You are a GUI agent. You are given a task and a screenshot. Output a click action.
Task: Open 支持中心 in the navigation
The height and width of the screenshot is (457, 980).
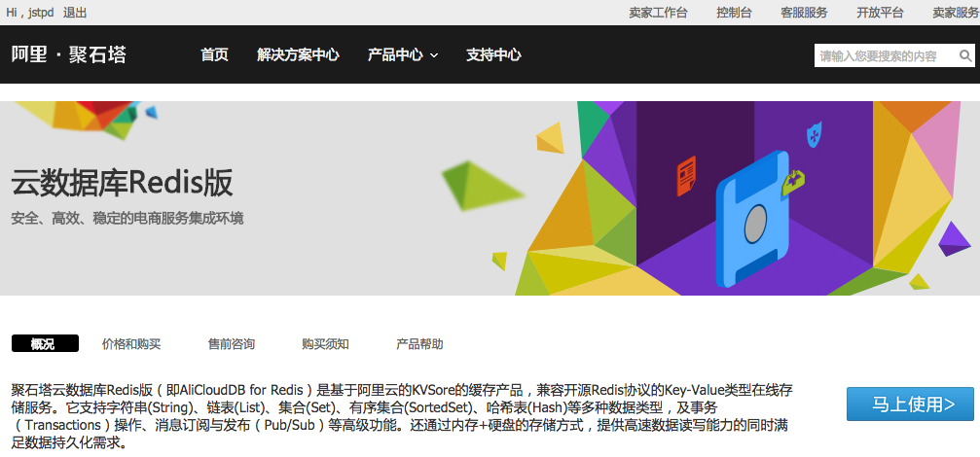pyautogui.click(x=493, y=55)
